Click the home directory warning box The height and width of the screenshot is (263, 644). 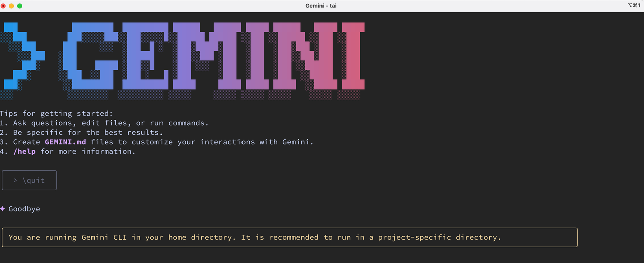[x=289, y=237]
